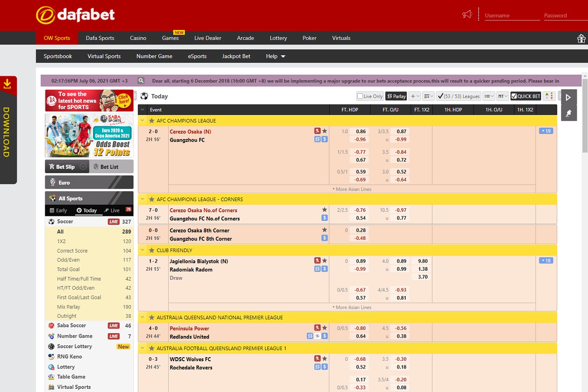Open the Casino tab
588x392 pixels.
(x=138, y=38)
